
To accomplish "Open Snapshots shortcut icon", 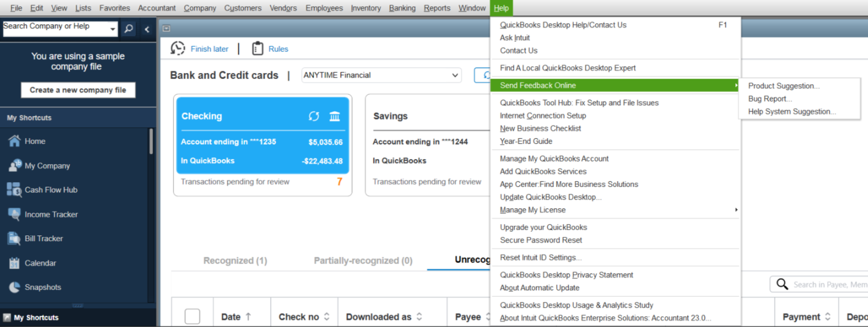I will [14, 287].
